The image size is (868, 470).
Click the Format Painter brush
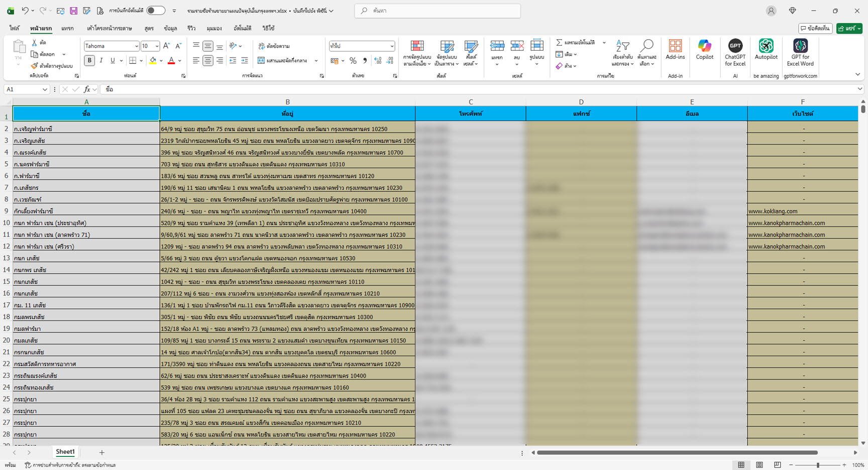click(x=35, y=66)
